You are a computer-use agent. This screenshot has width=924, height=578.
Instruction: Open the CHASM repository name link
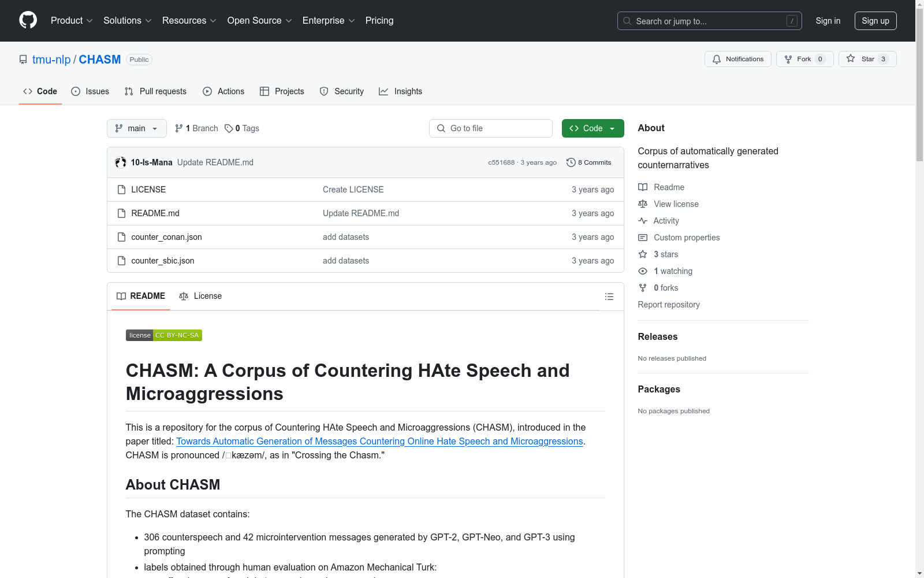pyautogui.click(x=100, y=60)
